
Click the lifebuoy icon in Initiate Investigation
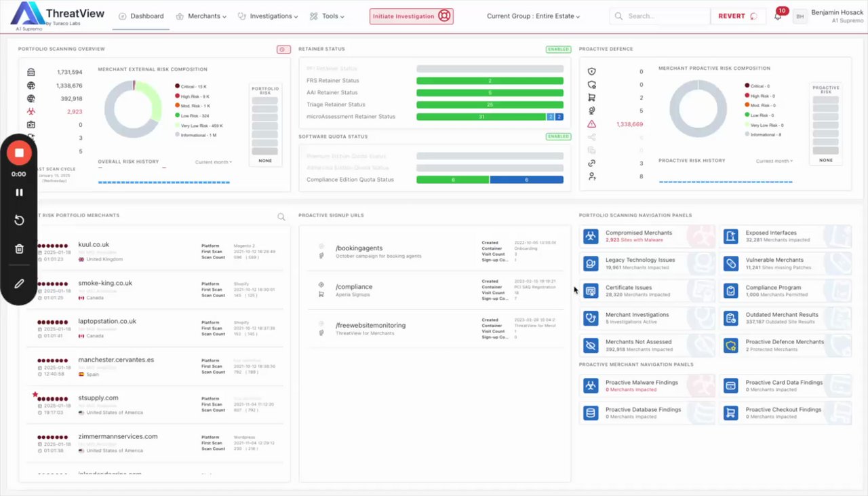444,16
